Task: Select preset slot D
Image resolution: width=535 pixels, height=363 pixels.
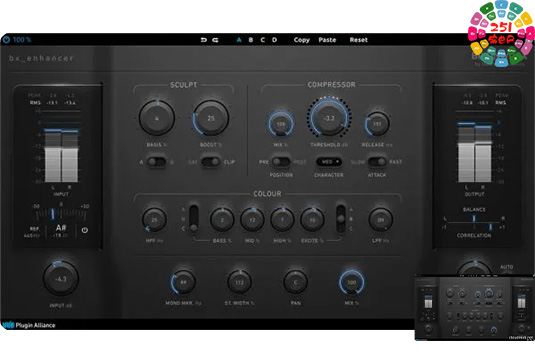Action: [x=274, y=40]
